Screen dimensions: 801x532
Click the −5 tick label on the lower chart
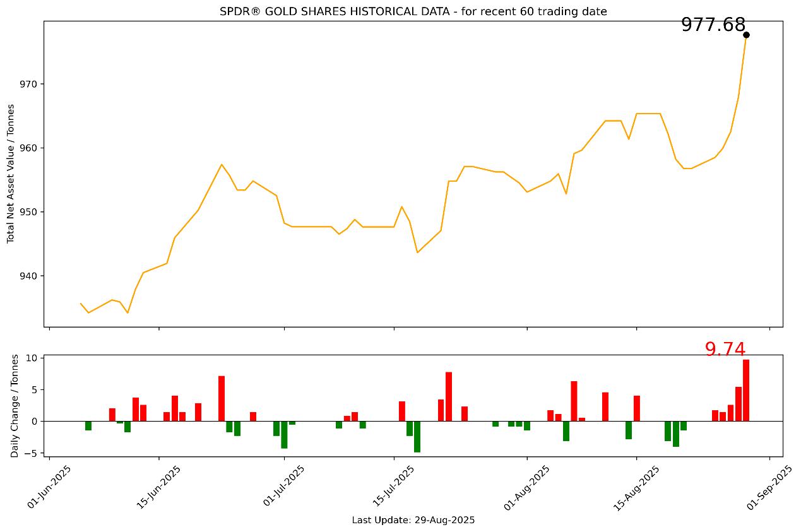(32, 453)
